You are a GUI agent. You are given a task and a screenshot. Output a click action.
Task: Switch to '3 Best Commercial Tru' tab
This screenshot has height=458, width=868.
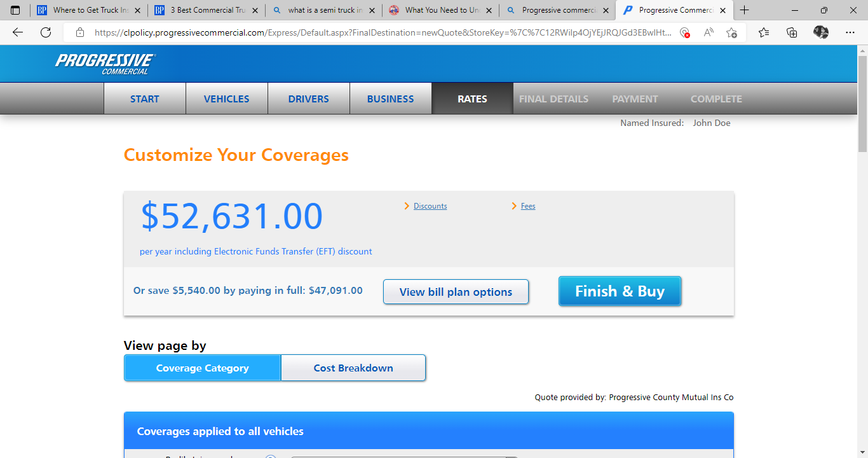pyautogui.click(x=206, y=10)
